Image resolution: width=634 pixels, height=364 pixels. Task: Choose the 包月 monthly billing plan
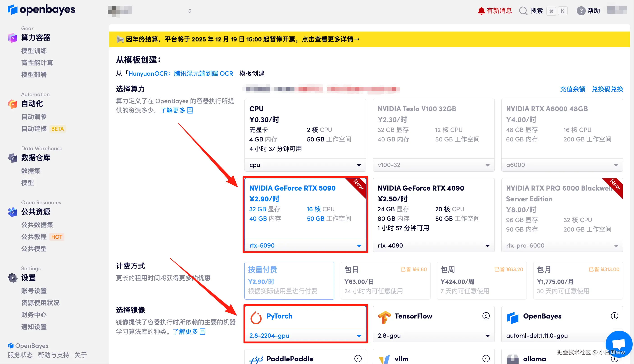[578, 280]
